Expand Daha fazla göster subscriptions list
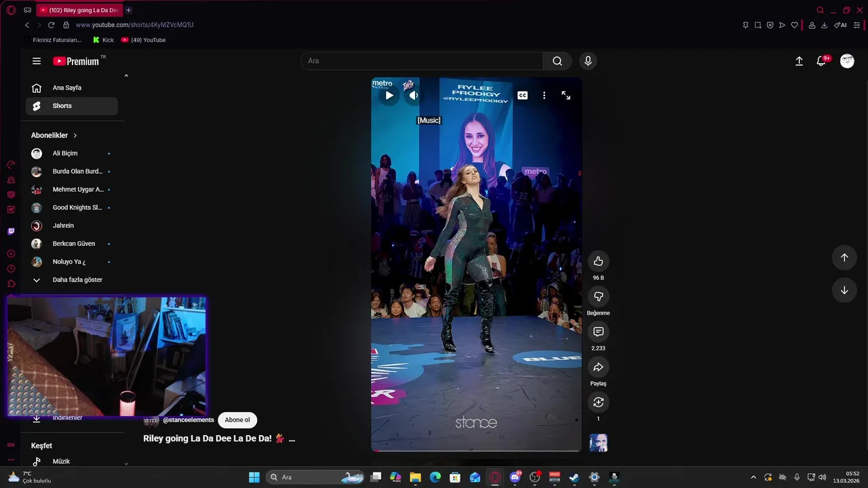868x488 pixels. coord(72,280)
